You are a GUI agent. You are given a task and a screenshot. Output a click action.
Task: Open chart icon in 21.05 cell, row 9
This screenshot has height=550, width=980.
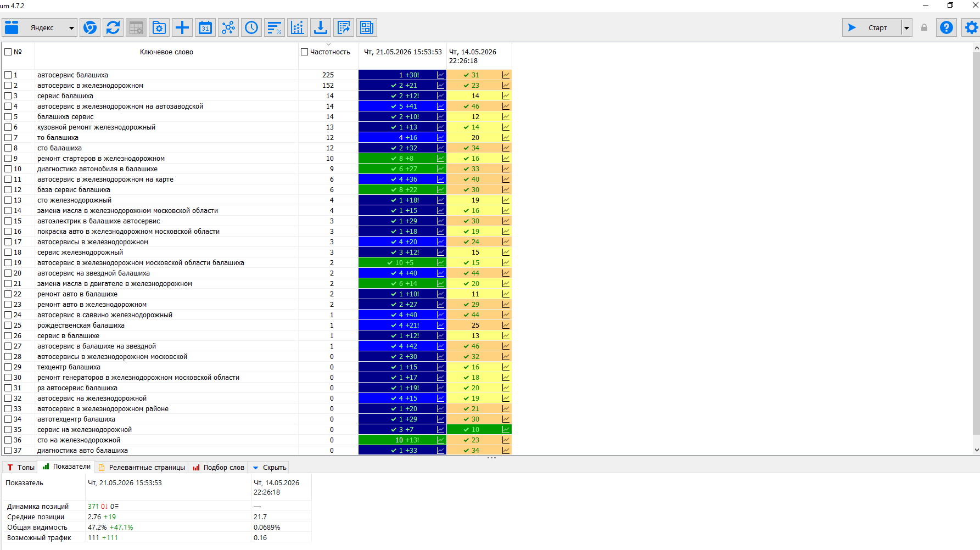click(x=440, y=158)
